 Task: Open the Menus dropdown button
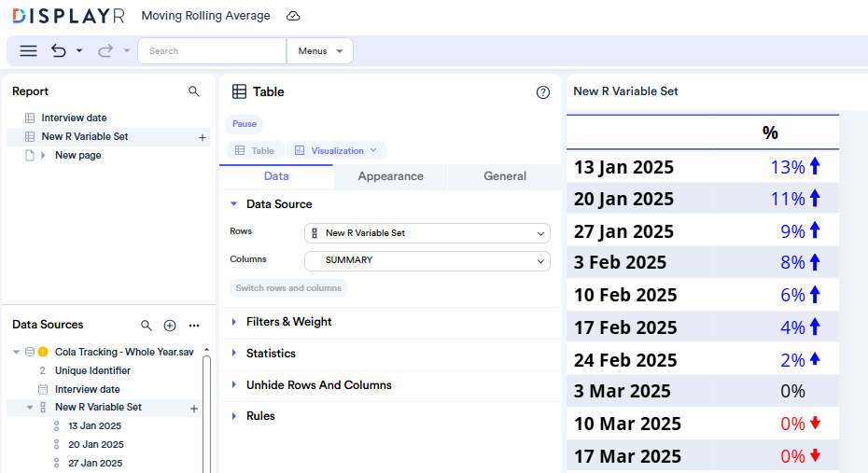coord(320,51)
